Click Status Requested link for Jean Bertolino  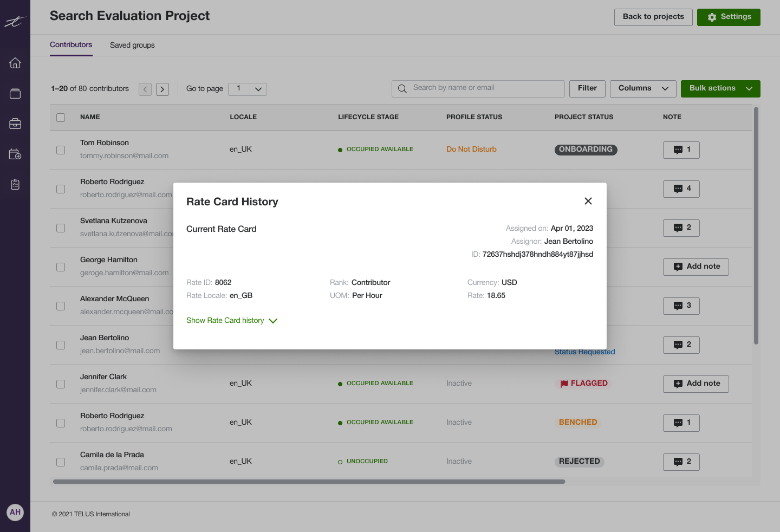[x=584, y=352]
